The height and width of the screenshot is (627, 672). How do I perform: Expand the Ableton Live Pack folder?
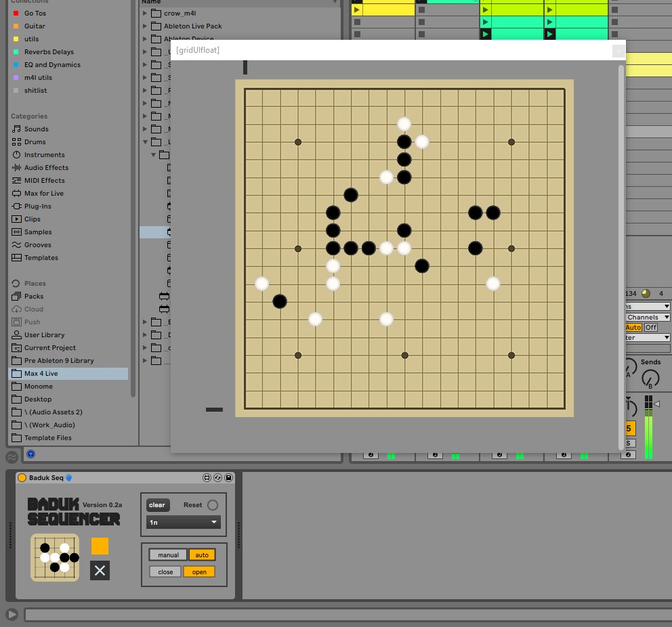tap(145, 26)
